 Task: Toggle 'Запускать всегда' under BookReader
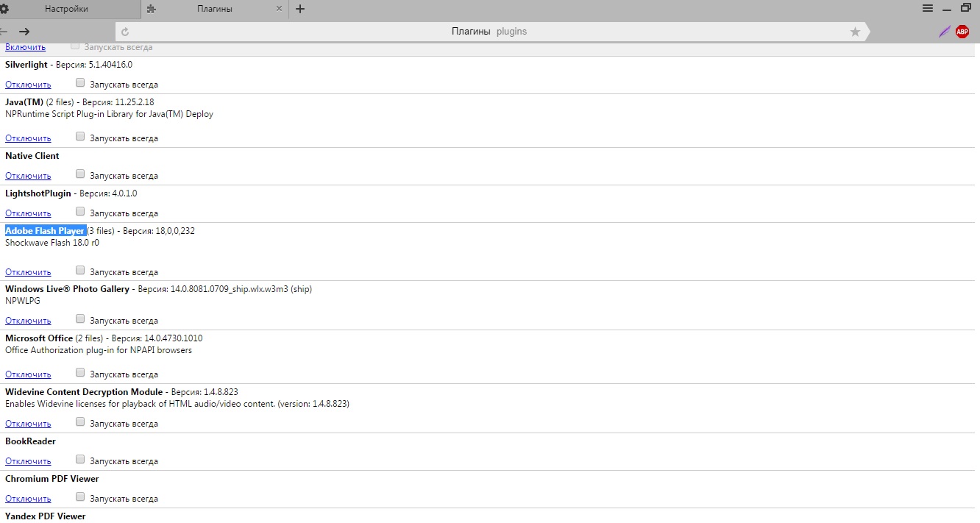[80, 460]
